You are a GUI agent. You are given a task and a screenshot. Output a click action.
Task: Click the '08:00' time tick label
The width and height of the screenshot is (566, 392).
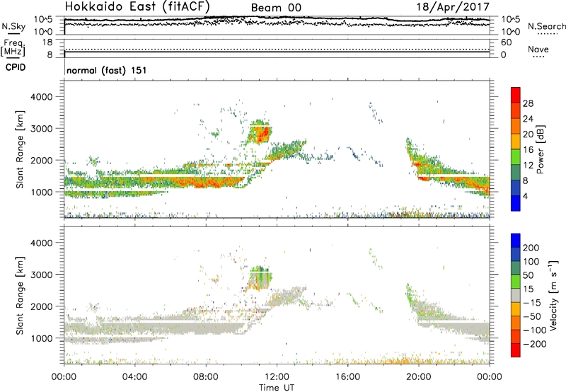tap(206, 377)
